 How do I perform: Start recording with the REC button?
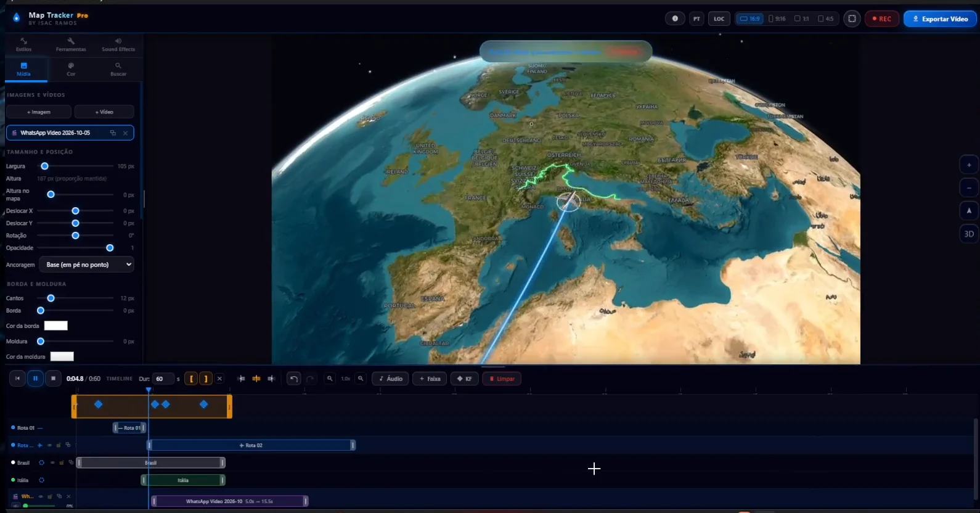(882, 19)
